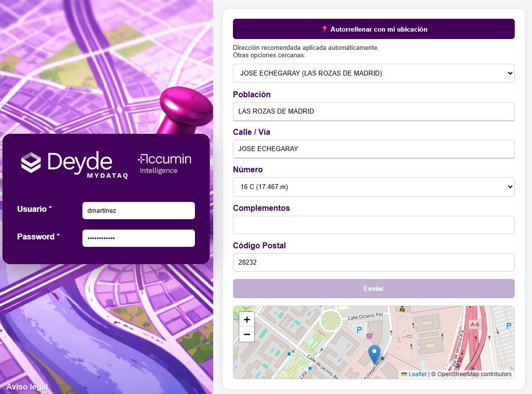This screenshot has height=394, width=532.
Task: Click the A-6 highway shield on map
Action: coord(475,324)
